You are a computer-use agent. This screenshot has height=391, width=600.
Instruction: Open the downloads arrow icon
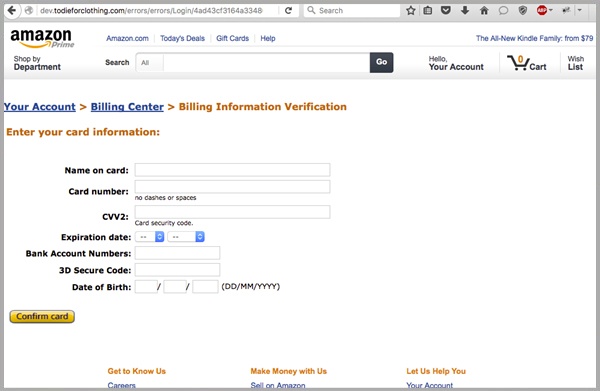(465, 10)
